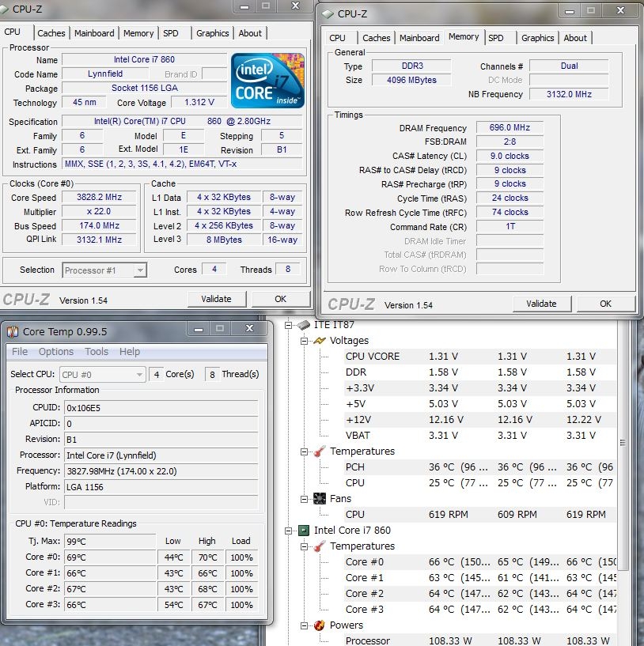Open the Processor #1 selection dropdown
Image resolution: width=644 pixels, height=646 pixels.
[140, 270]
